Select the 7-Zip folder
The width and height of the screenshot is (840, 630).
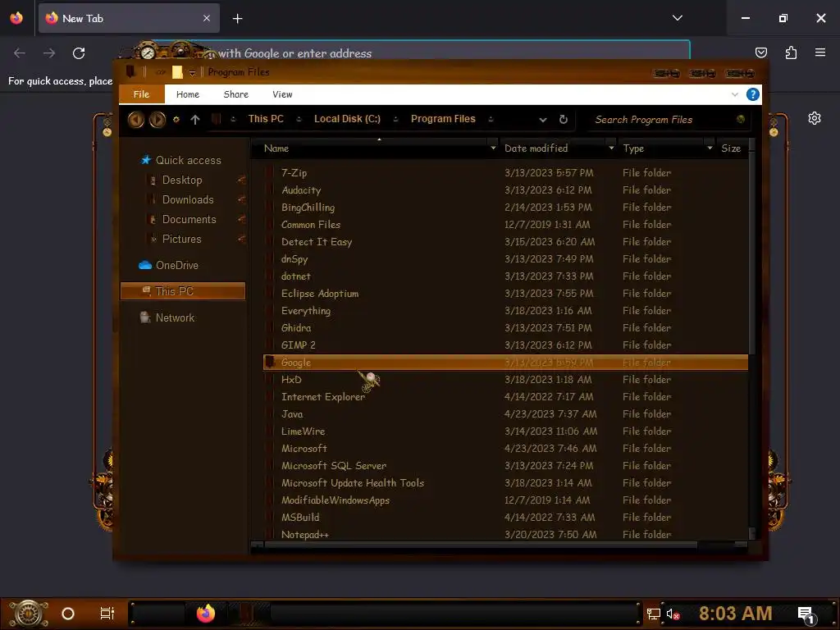(294, 173)
